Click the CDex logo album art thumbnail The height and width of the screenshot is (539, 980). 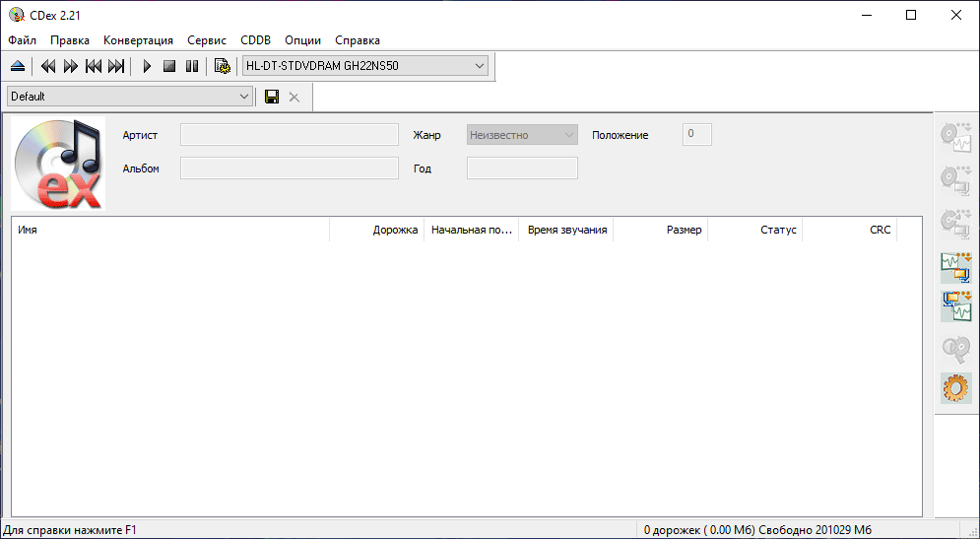tap(58, 164)
